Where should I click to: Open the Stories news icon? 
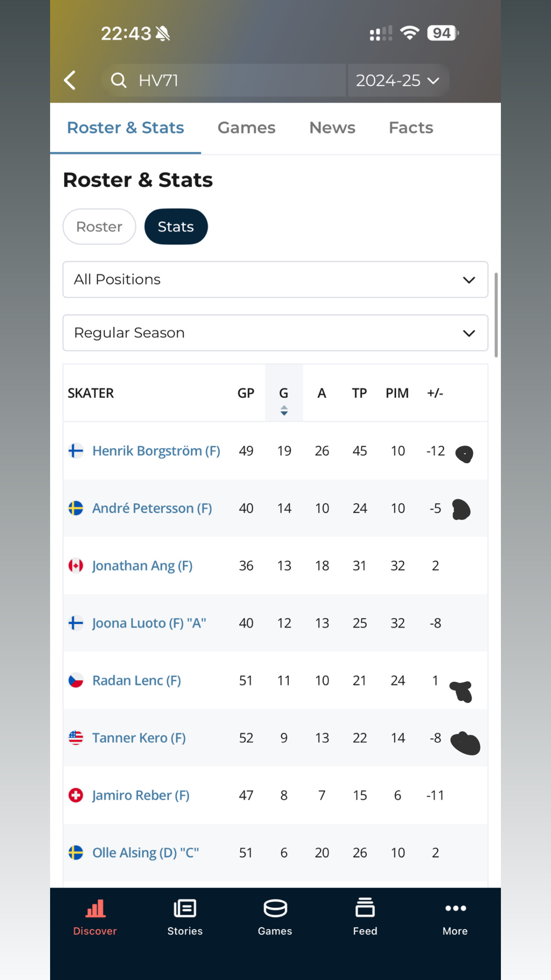tap(185, 908)
